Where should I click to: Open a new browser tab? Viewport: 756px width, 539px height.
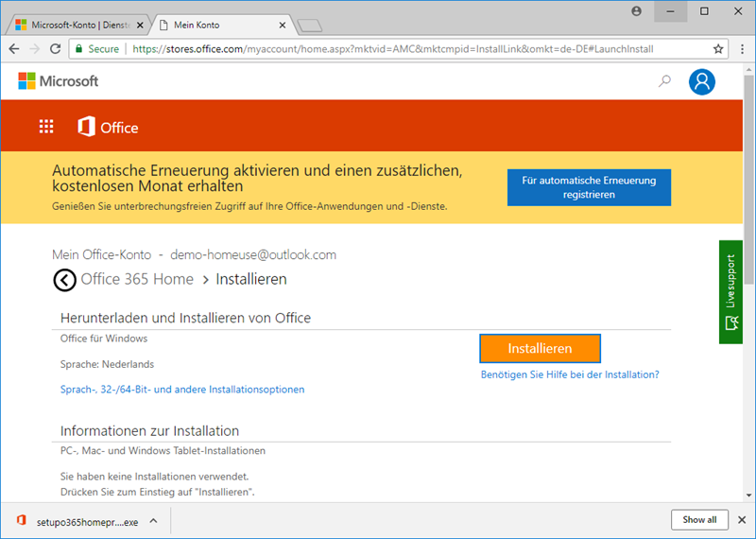coord(310,26)
